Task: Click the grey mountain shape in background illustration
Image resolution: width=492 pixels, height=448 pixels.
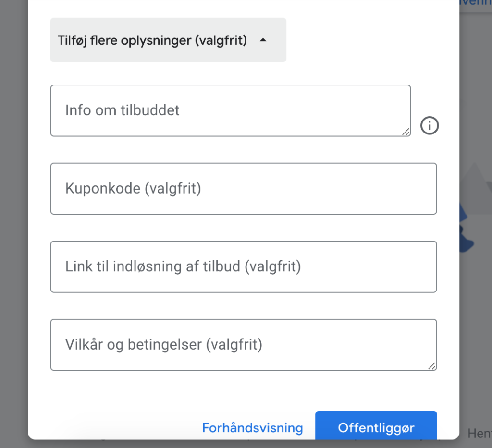Action: 475,188
